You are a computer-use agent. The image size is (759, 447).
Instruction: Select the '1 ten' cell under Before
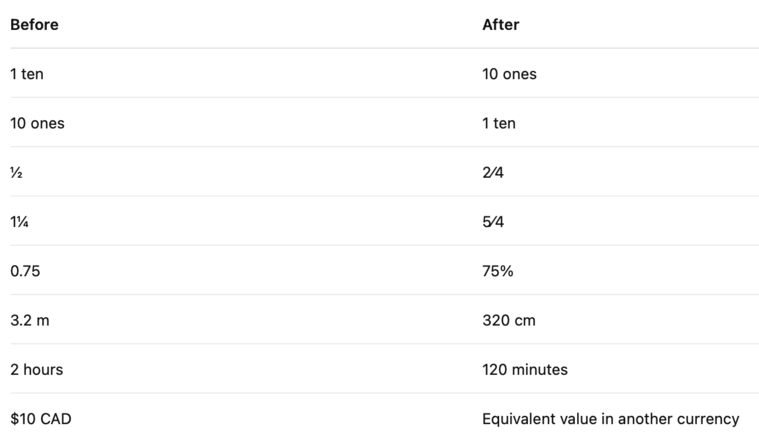tap(27, 74)
